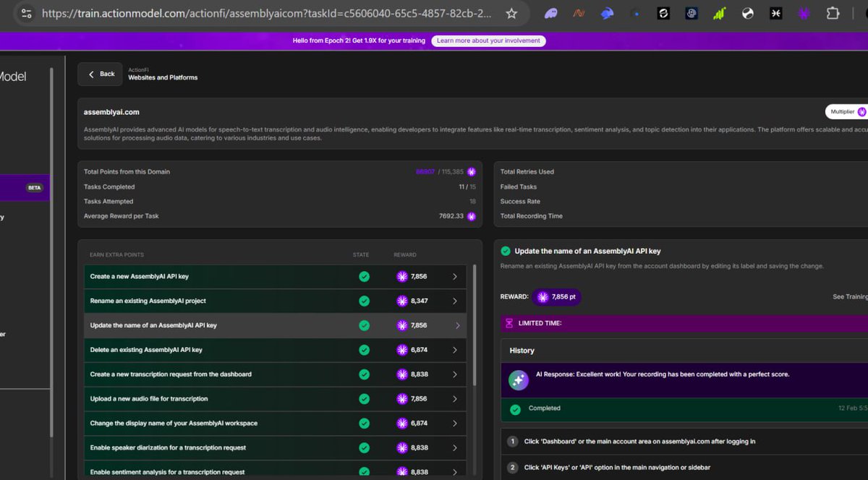
Task: Click the LIMITED TIME banner
Action: coord(684,323)
